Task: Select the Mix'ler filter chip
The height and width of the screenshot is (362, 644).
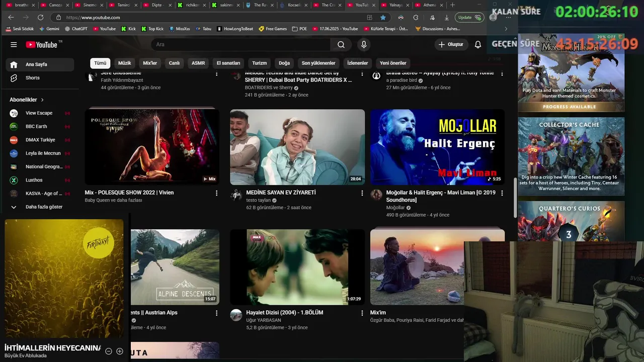Action: pyautogui.click(x=150, y=63)
